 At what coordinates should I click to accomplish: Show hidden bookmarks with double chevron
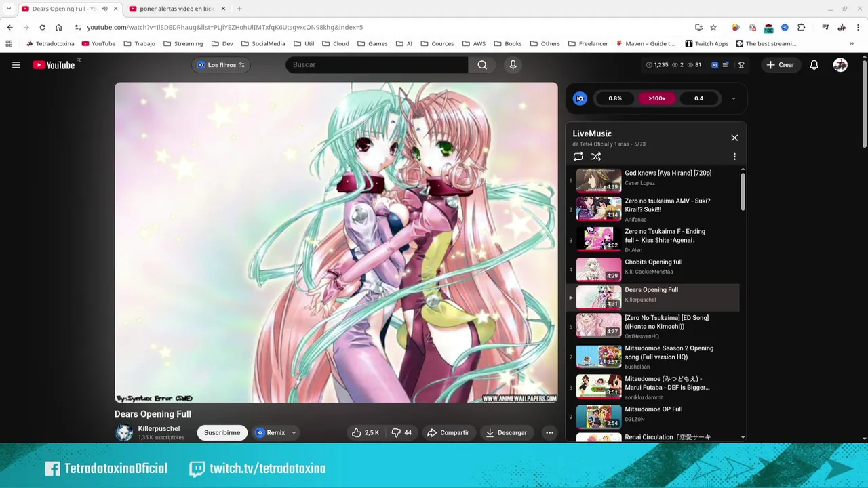click(851, 43)
